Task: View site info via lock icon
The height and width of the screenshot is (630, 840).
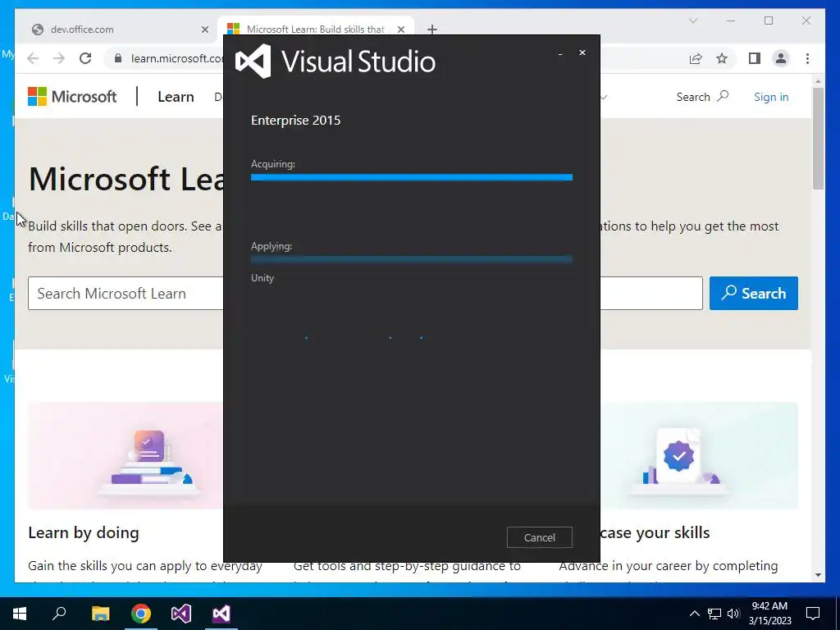Action: click(118, 58)
